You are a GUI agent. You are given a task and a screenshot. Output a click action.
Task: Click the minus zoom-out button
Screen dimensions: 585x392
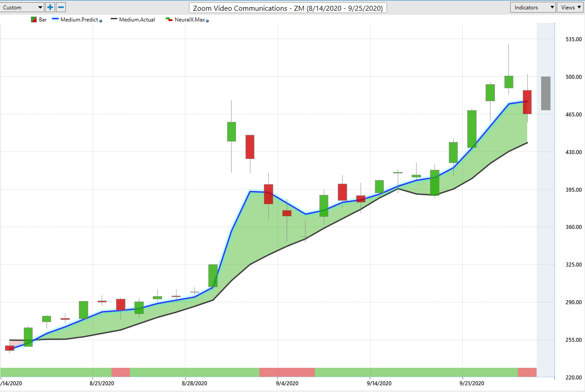pos(61,7)
